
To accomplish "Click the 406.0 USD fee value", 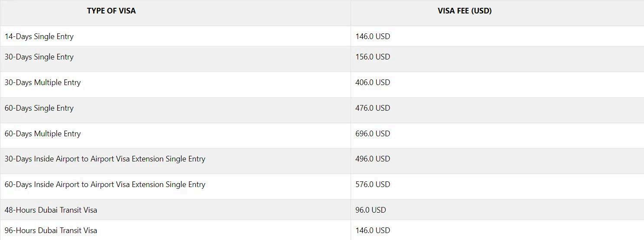I will [373, 82].
